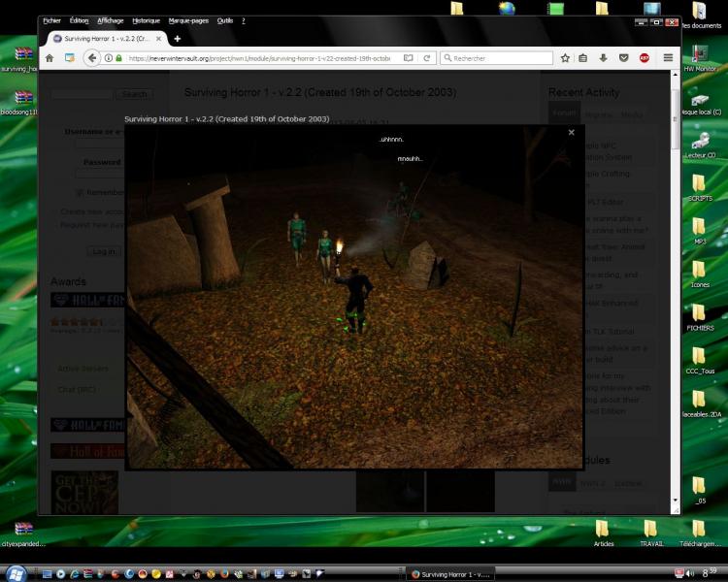Select the first dark thumbnail below the lightbox
This screenshot has width=728, height=582.
pos(390,491)
